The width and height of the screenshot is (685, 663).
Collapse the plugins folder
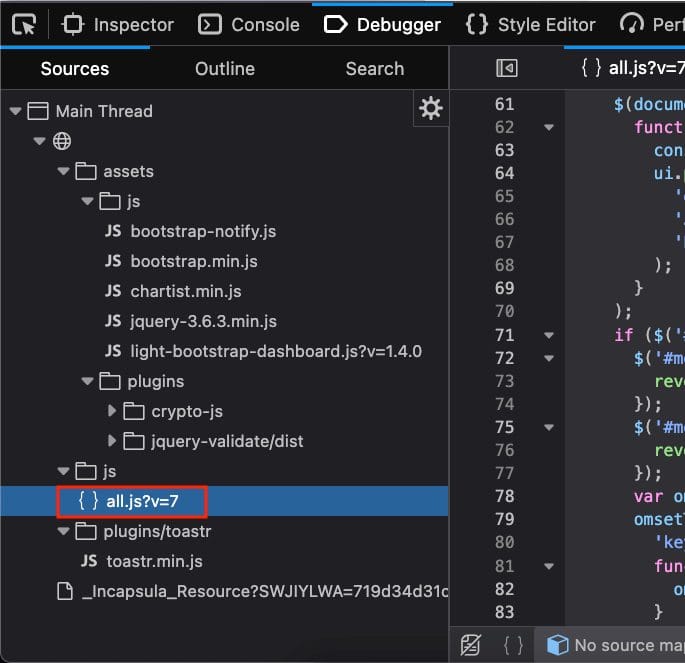click(88, 381)
